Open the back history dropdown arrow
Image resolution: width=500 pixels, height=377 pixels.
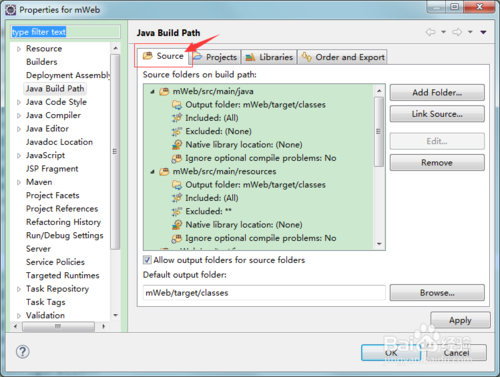pyautogui.click(x=444, y=32)
